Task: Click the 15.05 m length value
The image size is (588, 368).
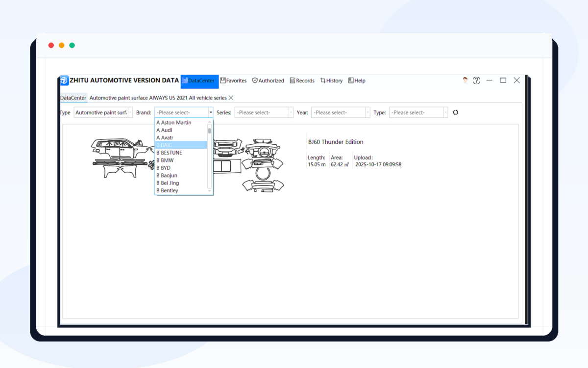Action: 317,164
